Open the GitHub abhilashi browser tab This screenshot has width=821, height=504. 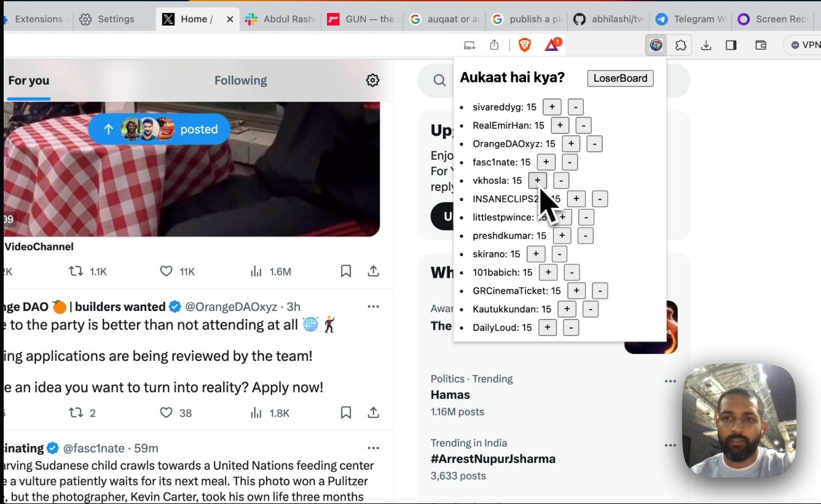608,19
